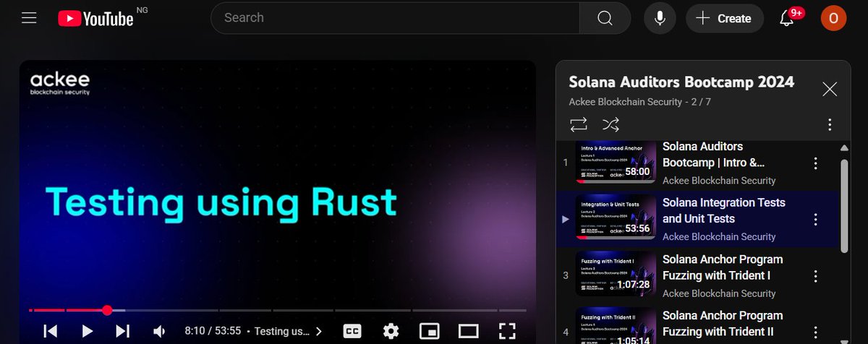This screenshot has width=868, height=344.
Task: Start voice search with microphone
Action: [x=660, y=18]
